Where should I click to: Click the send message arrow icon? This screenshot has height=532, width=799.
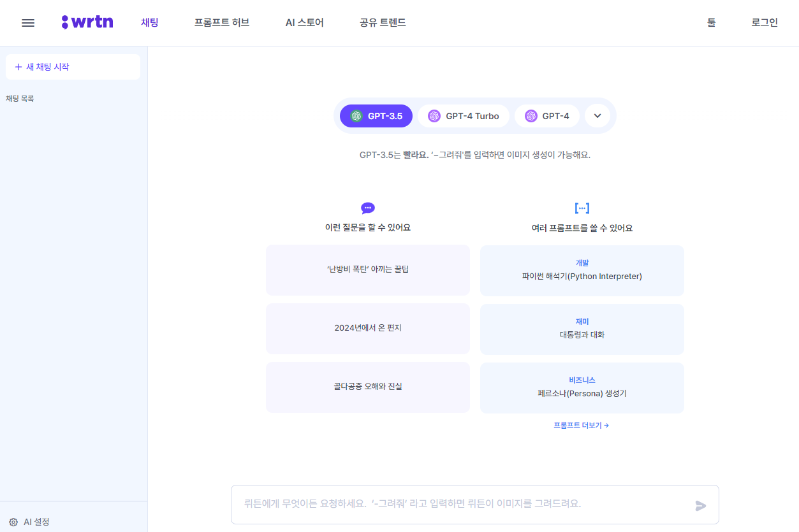tap(700, 505)
